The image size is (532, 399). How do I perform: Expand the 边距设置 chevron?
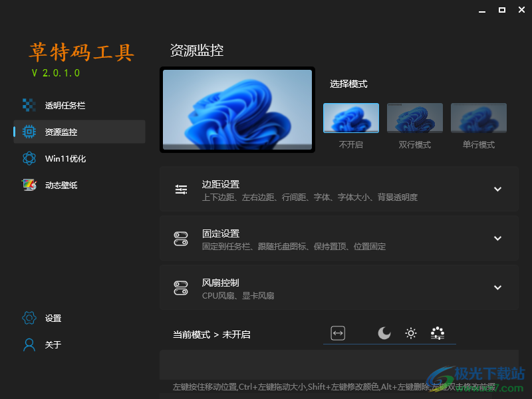(x=497, y=190)
